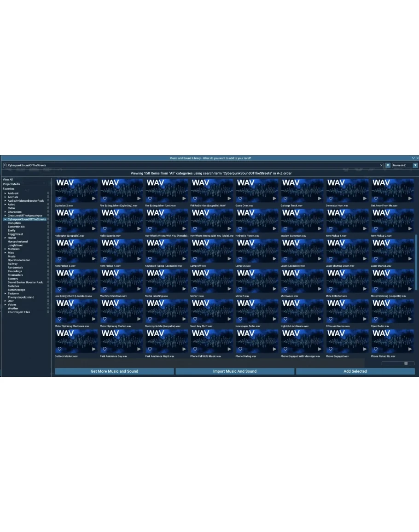Open the filter dropdown beside search box
The width and height of the screenshot is (419, 532).
point(388,165)
